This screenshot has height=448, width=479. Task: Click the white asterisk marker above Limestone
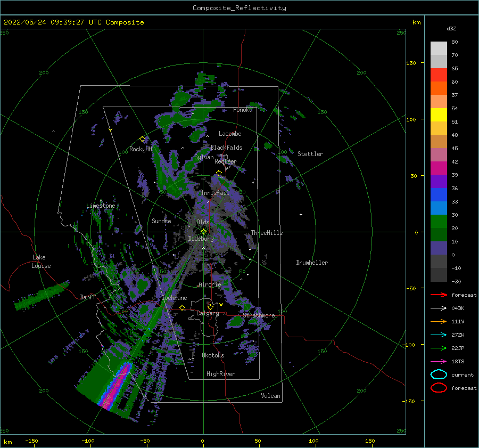click(101, 201)
